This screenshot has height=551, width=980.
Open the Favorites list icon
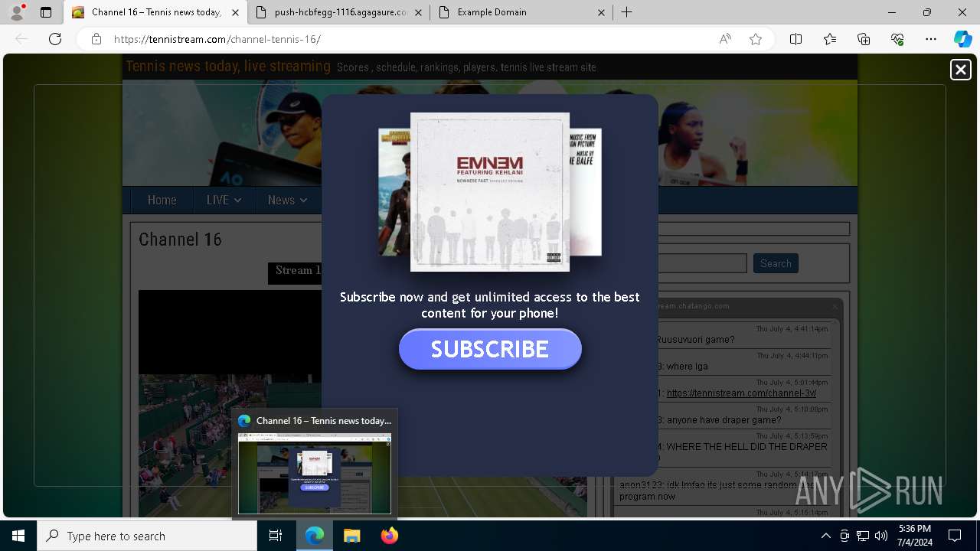[830, 39]
